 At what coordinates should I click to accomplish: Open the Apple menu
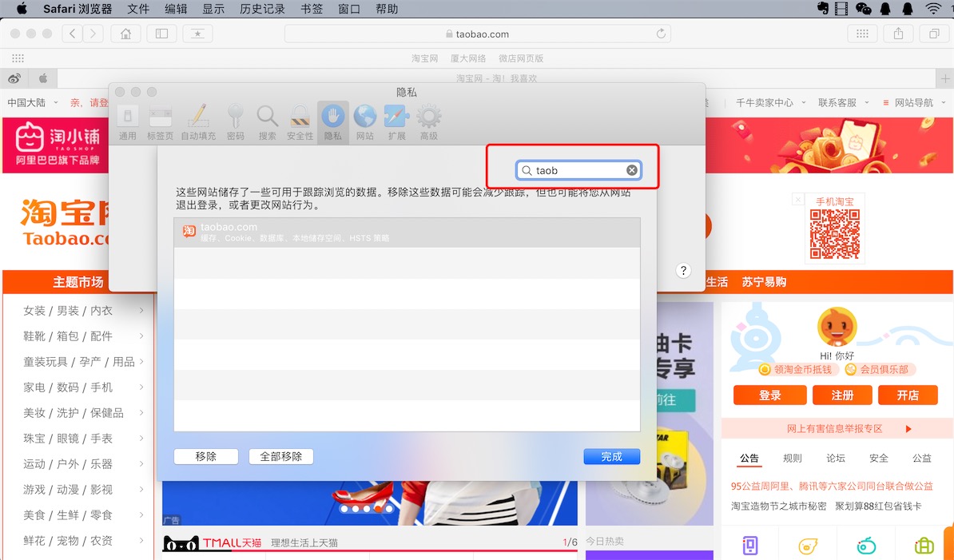coord(22,9)
